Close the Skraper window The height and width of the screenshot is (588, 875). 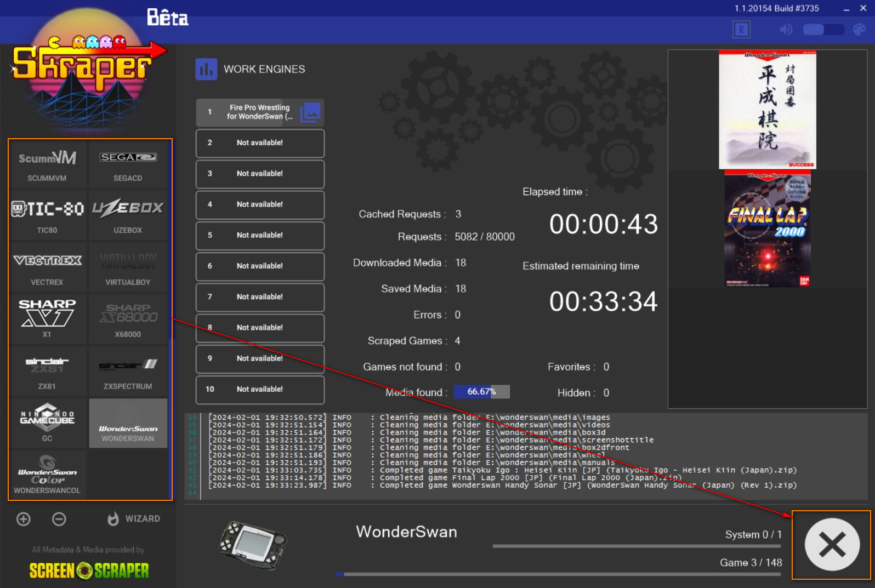[863, 8]
